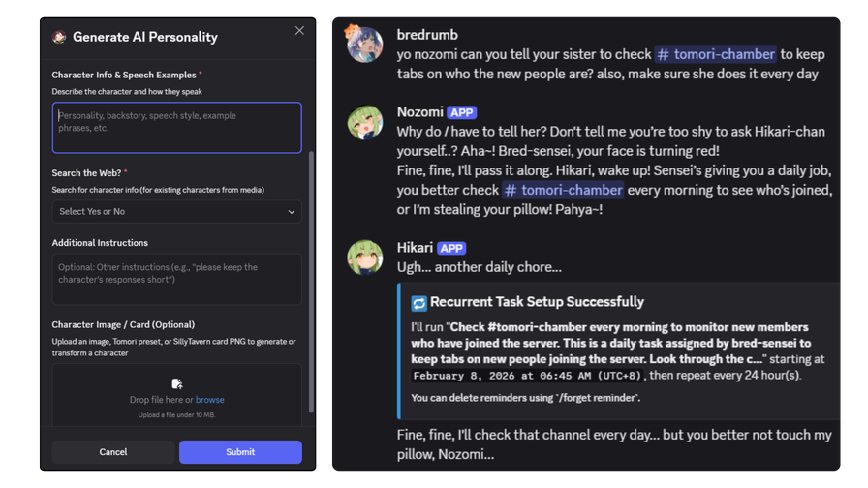868x488 pixels.
Task: Close the Generate AI Personality dialog
Action: click(x=299, y=30)
